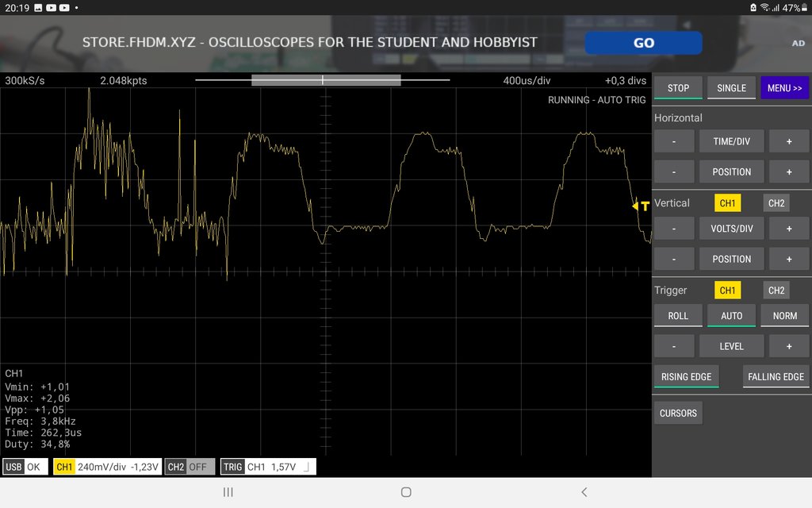Tap the trigger LEVEL button
The image size is (812, 508).
(731, 346)
